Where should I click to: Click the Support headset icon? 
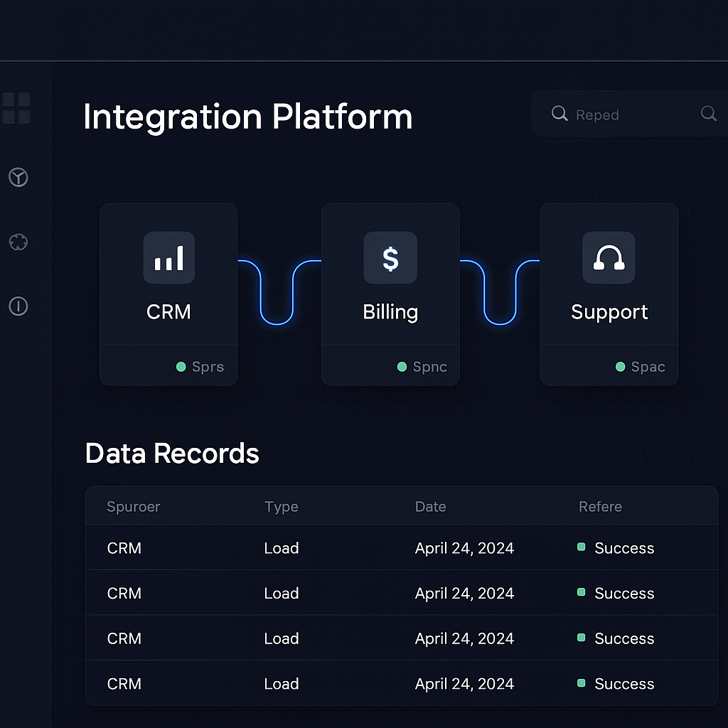click(x=609, y=257)
